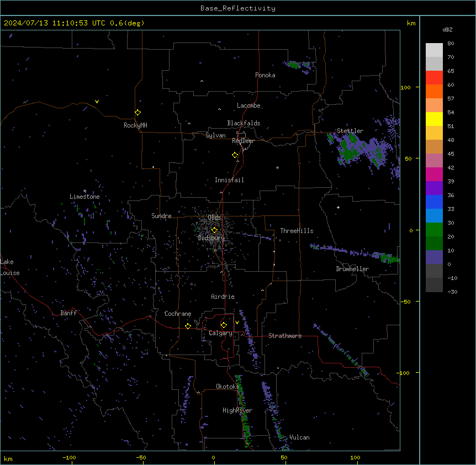This screenshot has height=465, width=476.
Task: Click the yellow marker south of RedDeer
Action: 235,155
